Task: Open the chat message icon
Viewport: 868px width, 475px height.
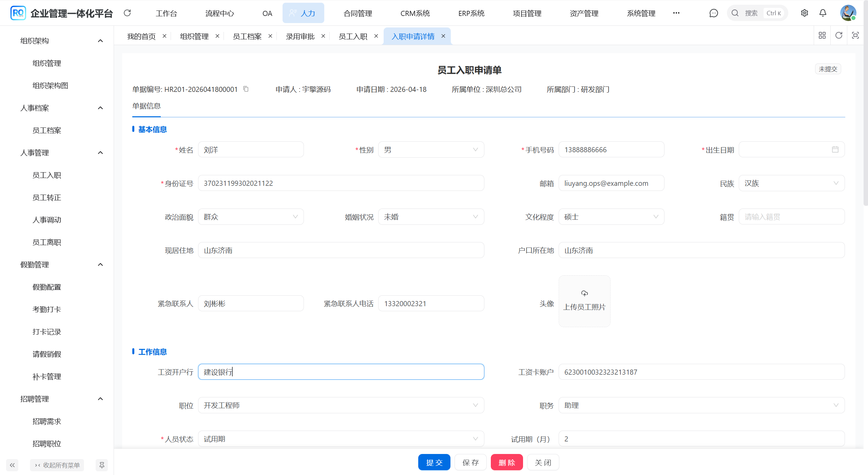Action: pos(714,13)
